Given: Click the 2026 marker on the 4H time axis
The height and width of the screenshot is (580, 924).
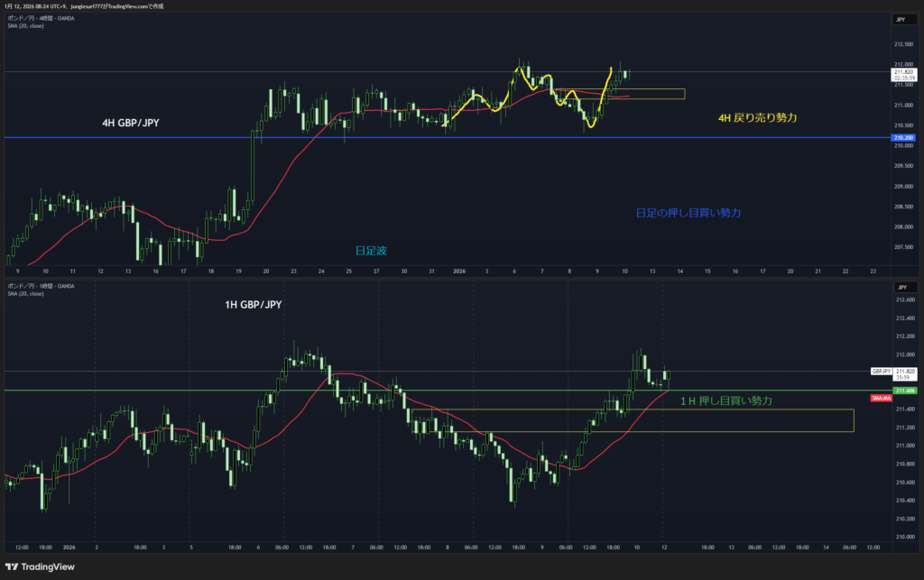Looking at the screenshot, I should 460,271.
